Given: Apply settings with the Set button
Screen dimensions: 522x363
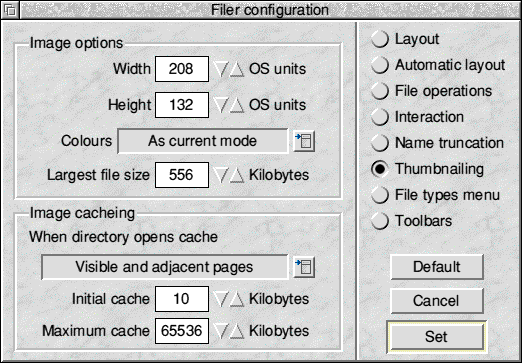Looking at the screenshot, I should pyautogui.click(x=437, y=337).
